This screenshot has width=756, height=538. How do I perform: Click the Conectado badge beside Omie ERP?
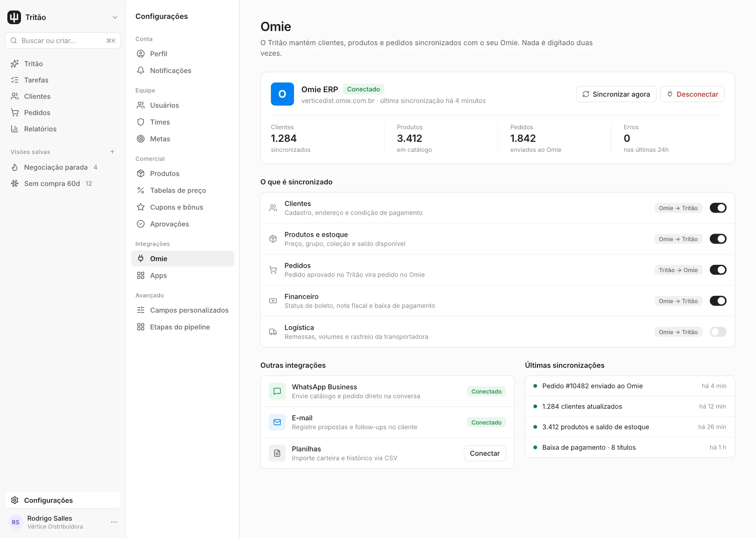coord(363,89)
